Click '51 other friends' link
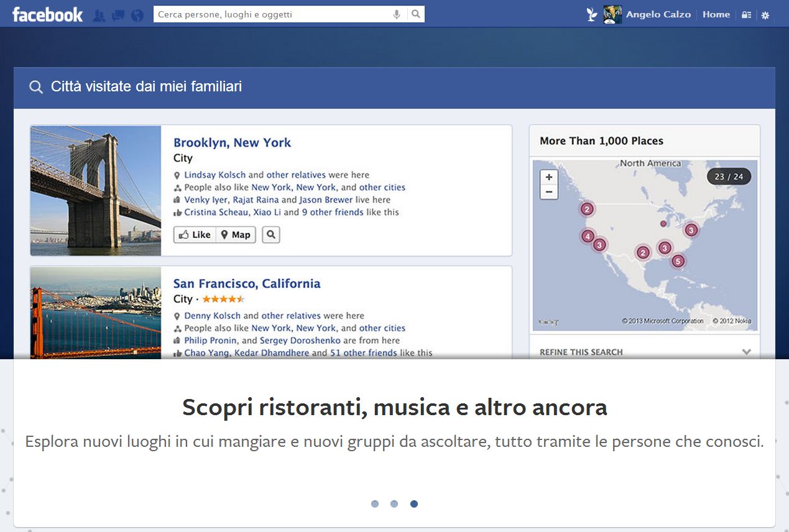The width and height of the screenshot is (789, 532). (363, 352)
